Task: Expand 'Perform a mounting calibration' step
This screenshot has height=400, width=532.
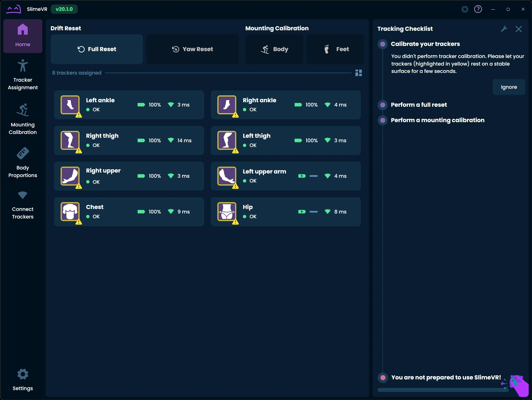Action: tap(438, 120)
